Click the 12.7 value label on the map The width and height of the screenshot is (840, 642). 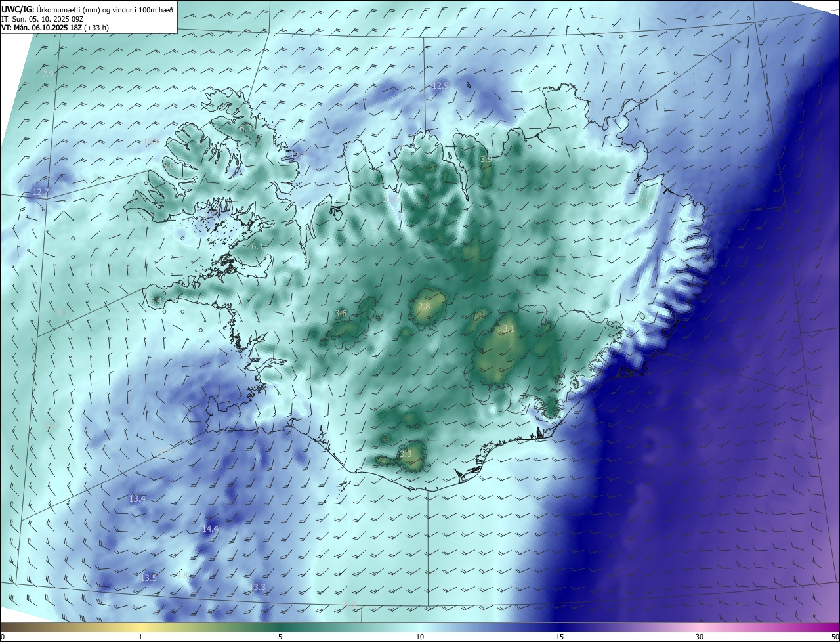click(40, 192)
